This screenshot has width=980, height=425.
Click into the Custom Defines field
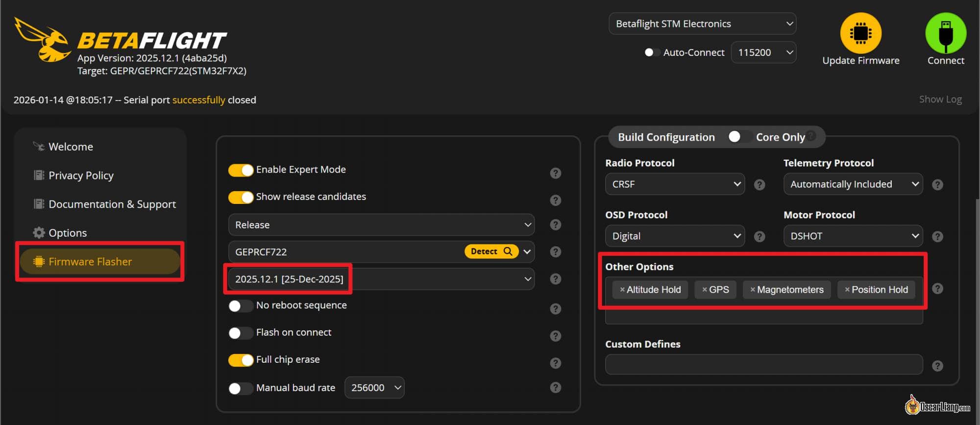click(x=764, y=365)
